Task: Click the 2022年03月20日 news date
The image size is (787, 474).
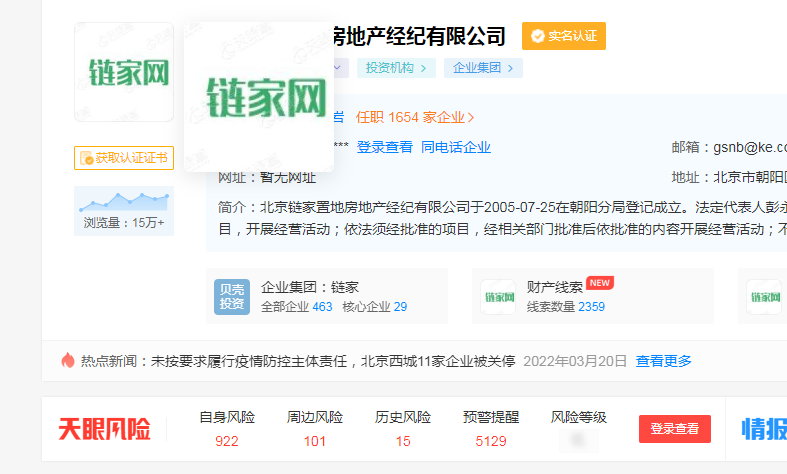Action: 575,362
